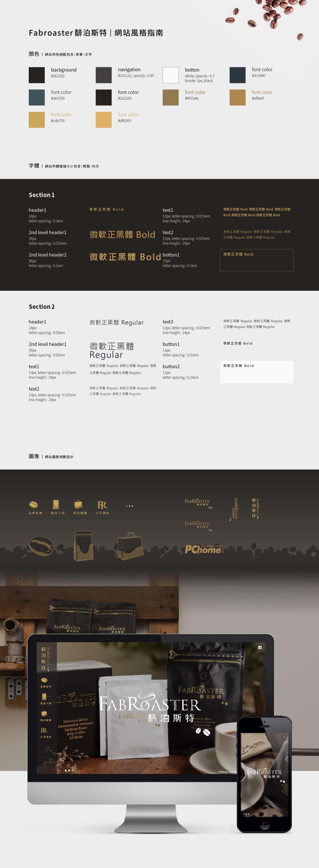Pick the #2c3940 font color swatch
Screen dimensions: 319x868
coord(238,75)
